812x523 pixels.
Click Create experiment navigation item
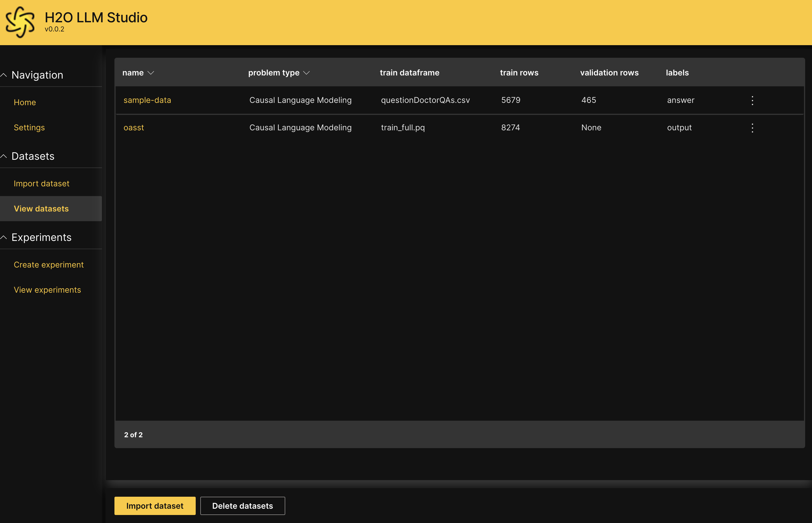click(x=49, y=264)
